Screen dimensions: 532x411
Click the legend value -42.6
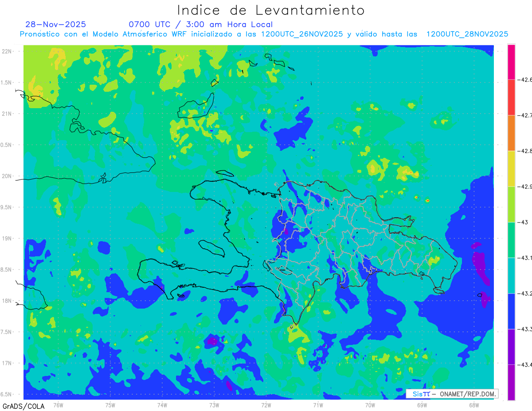pos(525,80)
